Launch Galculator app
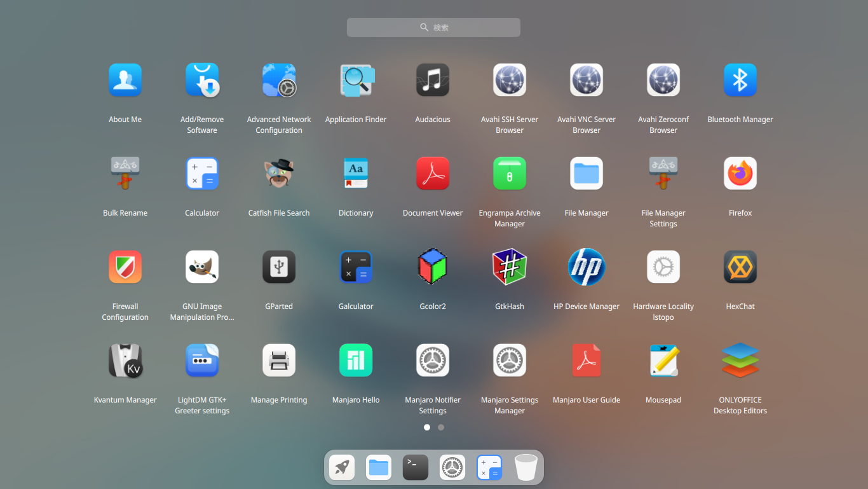Image resolution: width=868 pixels, height=489 pixels. tap(356, 267)
